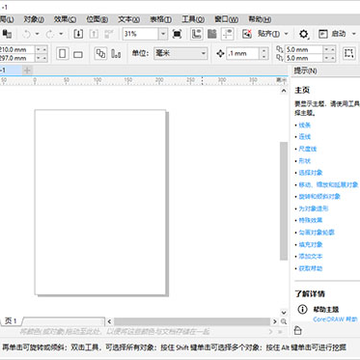
Task: Open the 形状 hint link
Action: (304, 161)
